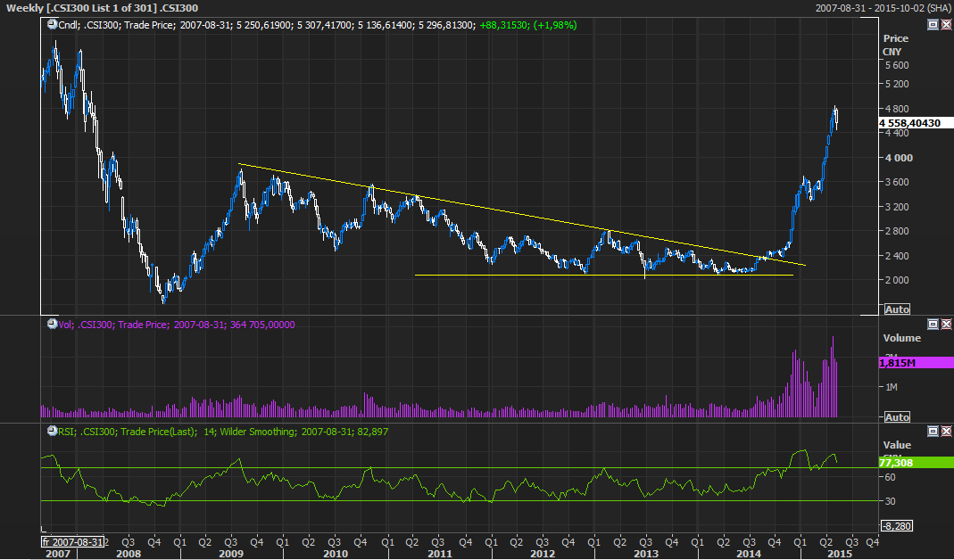Select the Cndl .CSI300 Trade Price legend text
The image size is (954, 560).
(117, 25)
